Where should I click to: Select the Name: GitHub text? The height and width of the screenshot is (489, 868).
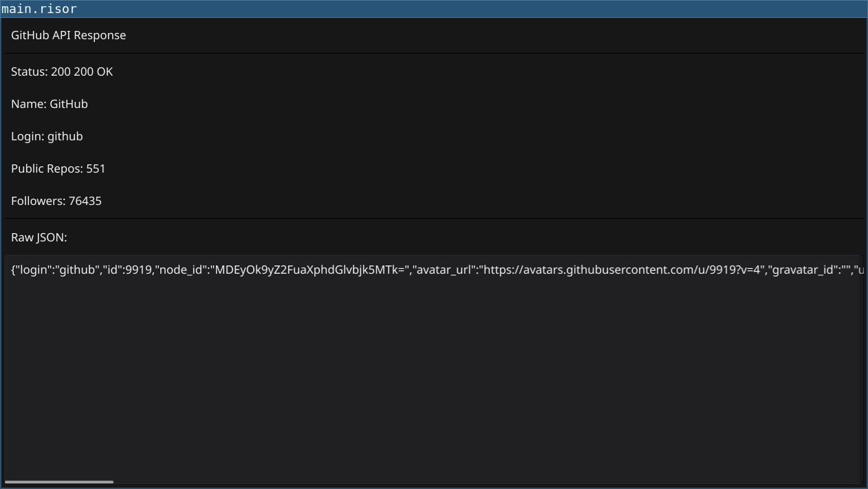50,104
